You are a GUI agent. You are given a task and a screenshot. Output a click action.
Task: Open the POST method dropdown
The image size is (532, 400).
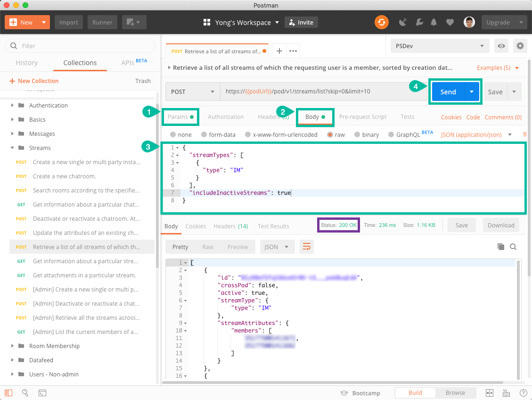[x=193, y=92]
